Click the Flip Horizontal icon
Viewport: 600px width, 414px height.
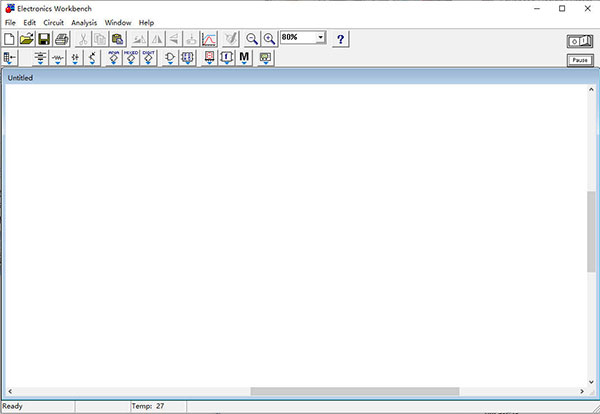click(x=157, y=39)
